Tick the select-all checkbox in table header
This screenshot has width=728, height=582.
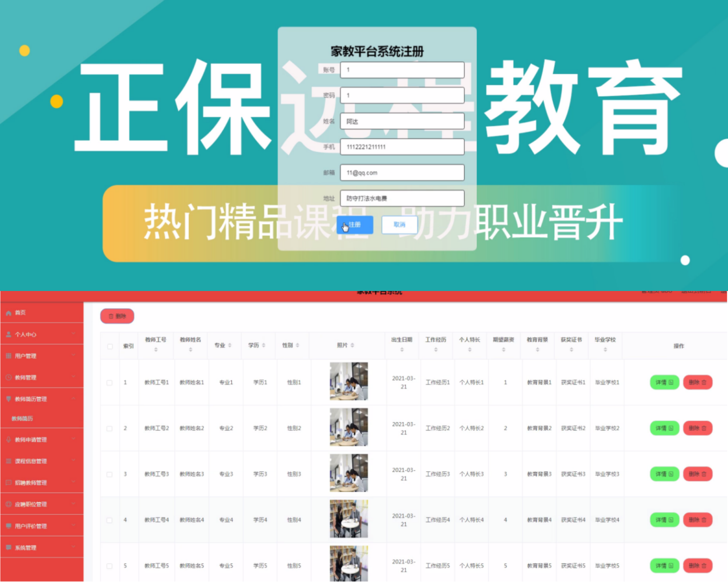(x=110, y=346)
